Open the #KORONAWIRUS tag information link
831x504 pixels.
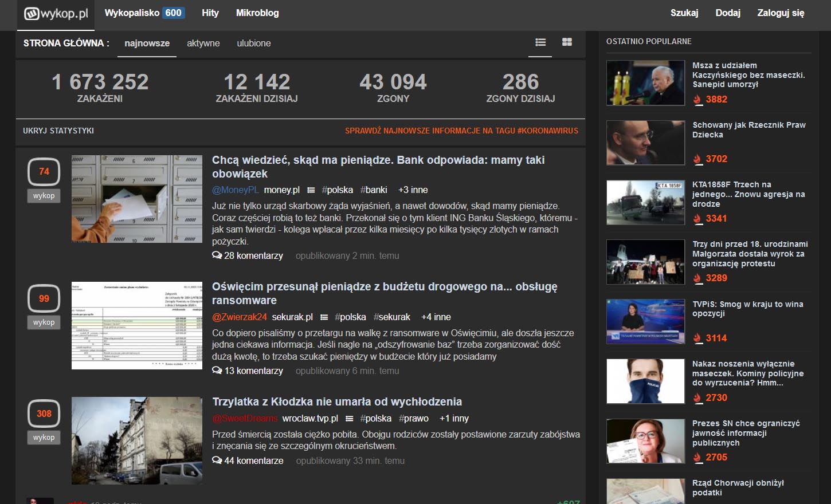[x=461, y=131]
